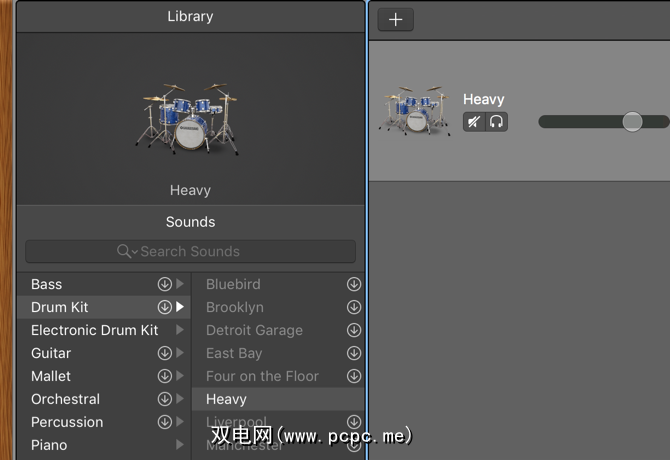
Task: Download the East Bay kit
Action: tap(353, 353)
